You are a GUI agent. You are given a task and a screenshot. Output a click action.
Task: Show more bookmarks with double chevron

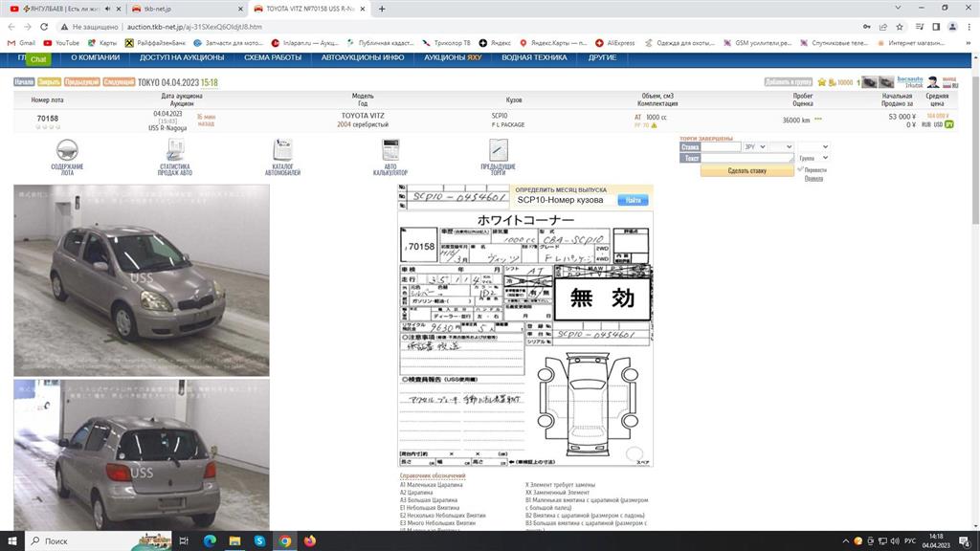[969, 43]
